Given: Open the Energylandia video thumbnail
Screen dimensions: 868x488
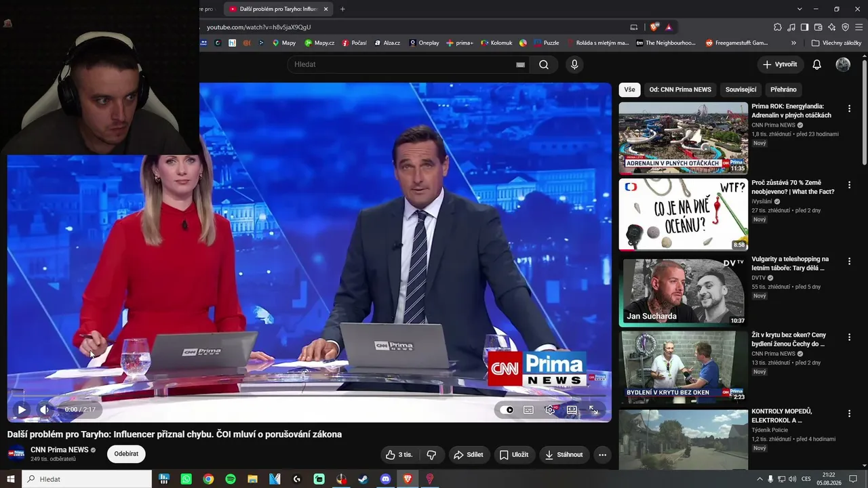Looking at the screenshot, I should click(684, 138).
